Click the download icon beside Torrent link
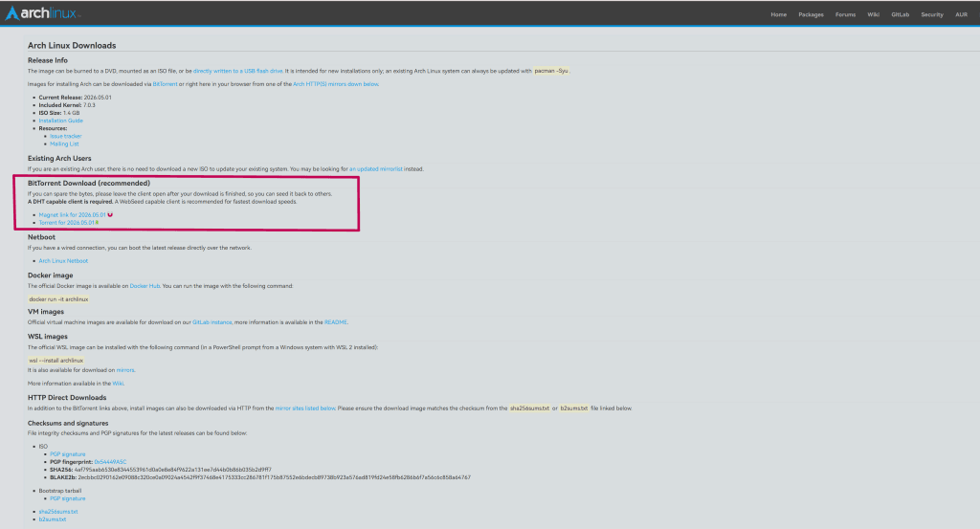The image size is (980, 529). [x=97, y=222]
